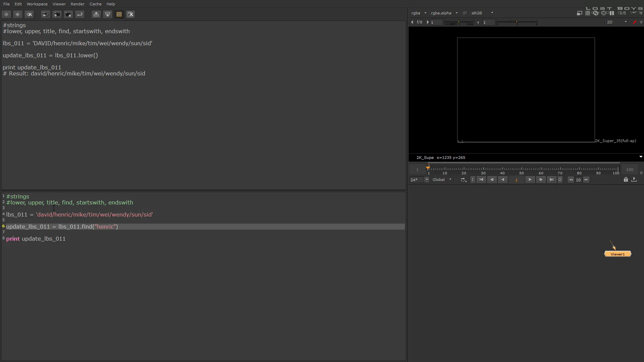Open the 2D view mode dropdown
Viewport: 644px width, 362px height.
coord(616,22)
